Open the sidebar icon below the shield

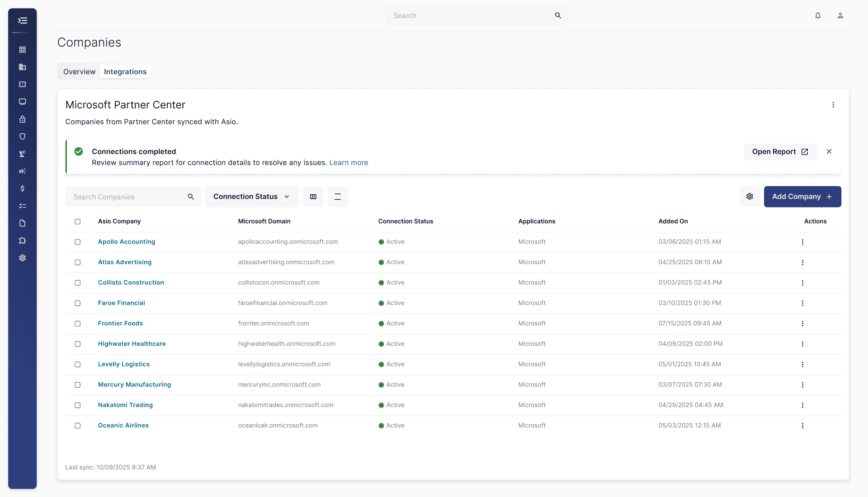[22, 154]
